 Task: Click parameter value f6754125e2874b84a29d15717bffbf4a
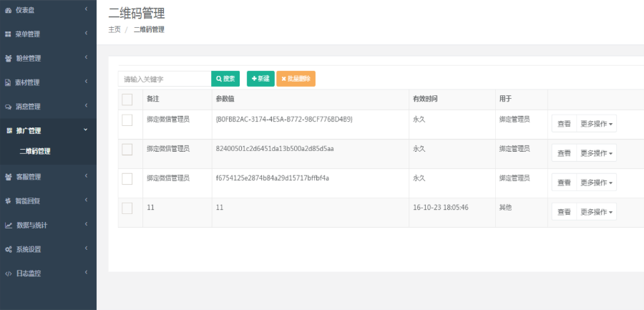(273, 178)
